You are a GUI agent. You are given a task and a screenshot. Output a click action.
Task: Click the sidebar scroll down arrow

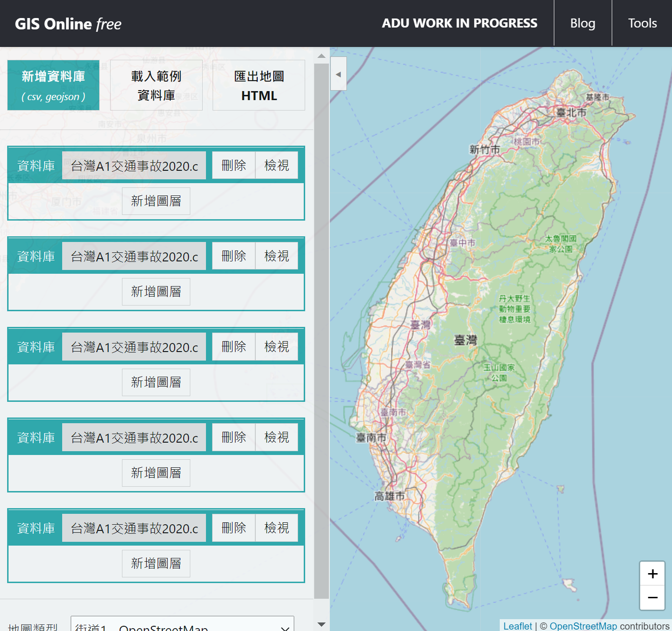[321, 624]
